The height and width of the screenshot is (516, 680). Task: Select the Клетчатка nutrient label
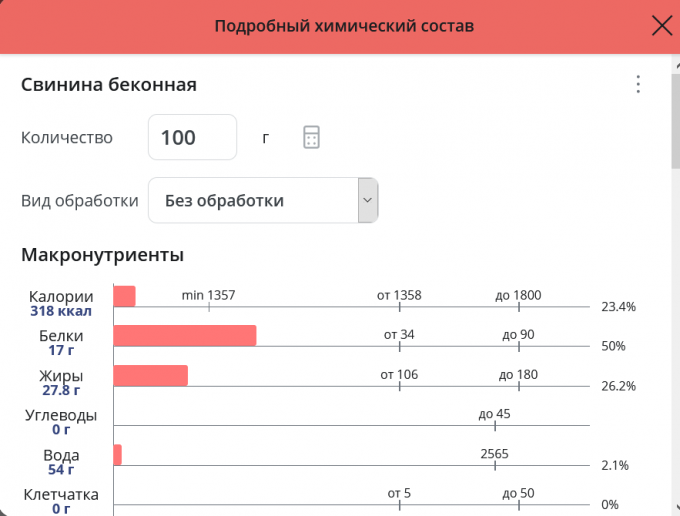point(61,494)
